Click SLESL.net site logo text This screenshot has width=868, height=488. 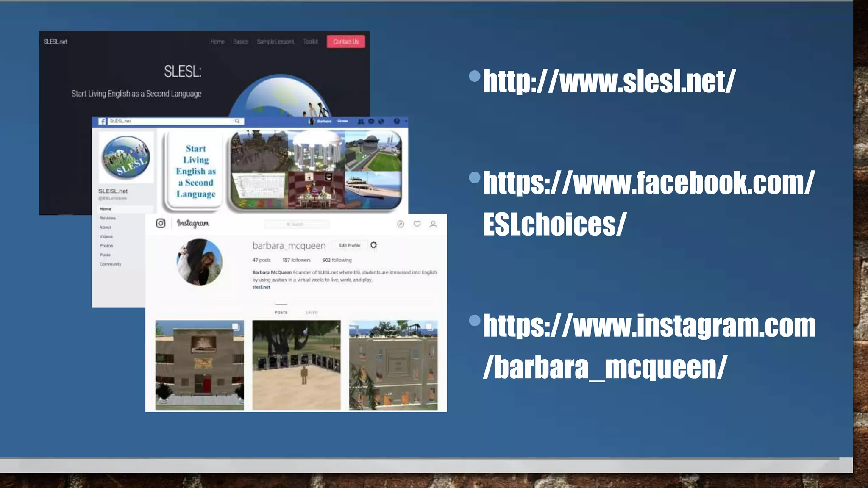[56, 42]
